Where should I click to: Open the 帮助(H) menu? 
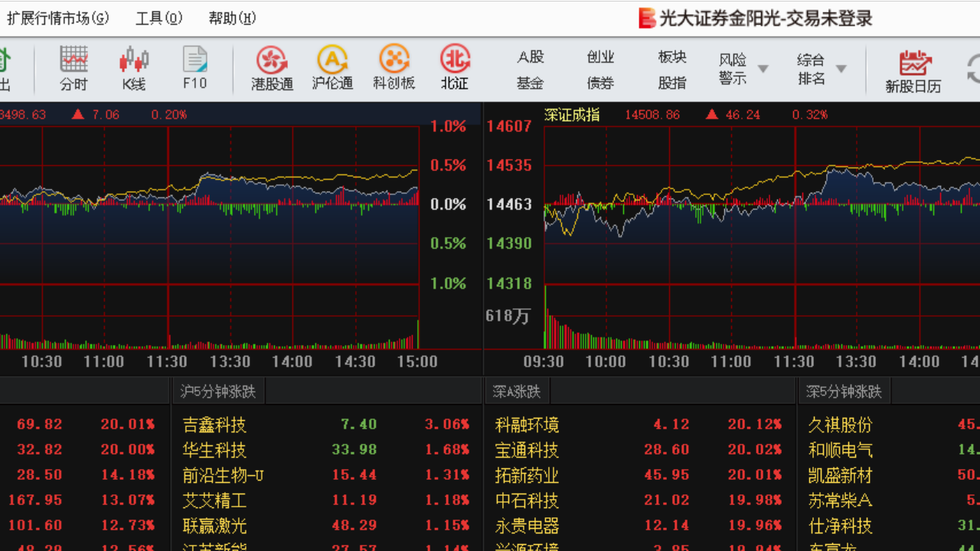click(x=231, y=17)
